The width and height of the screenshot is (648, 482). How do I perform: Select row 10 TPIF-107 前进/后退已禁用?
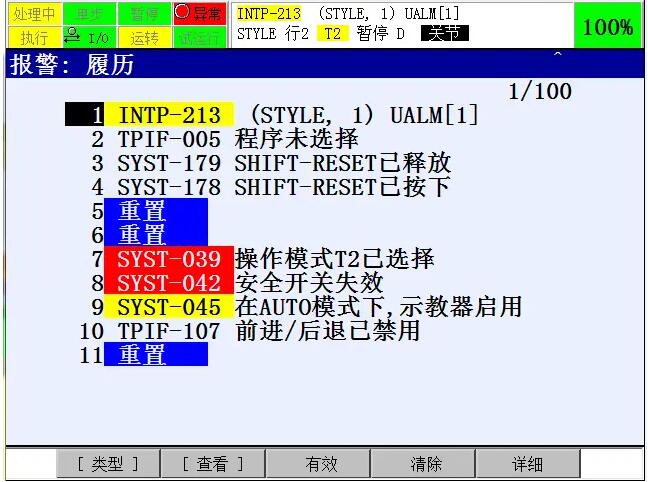[x=250, y=331]
